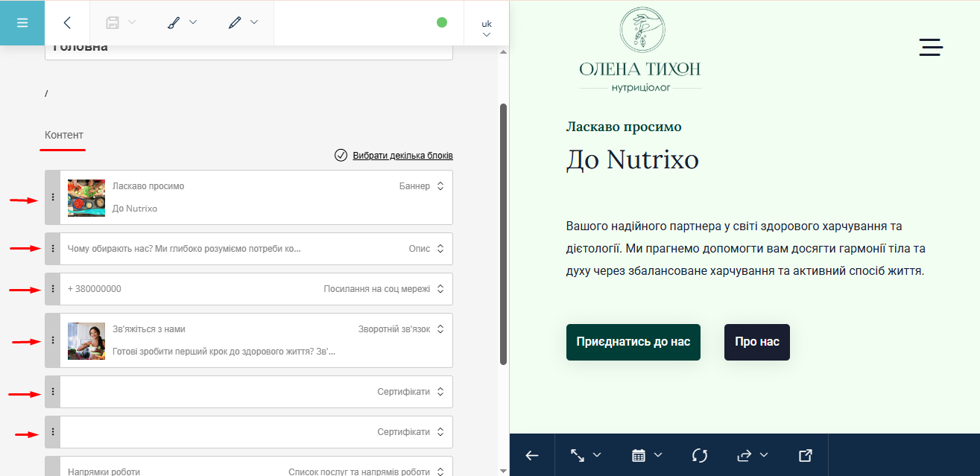
Task: Open the hamburger menu in the editor
Action: [22, 22]
